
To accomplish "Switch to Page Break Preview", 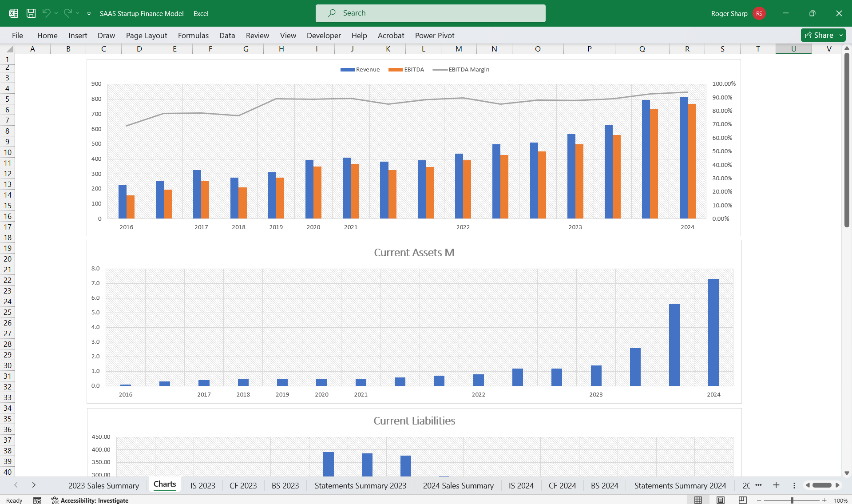I will tap(742, 500).
